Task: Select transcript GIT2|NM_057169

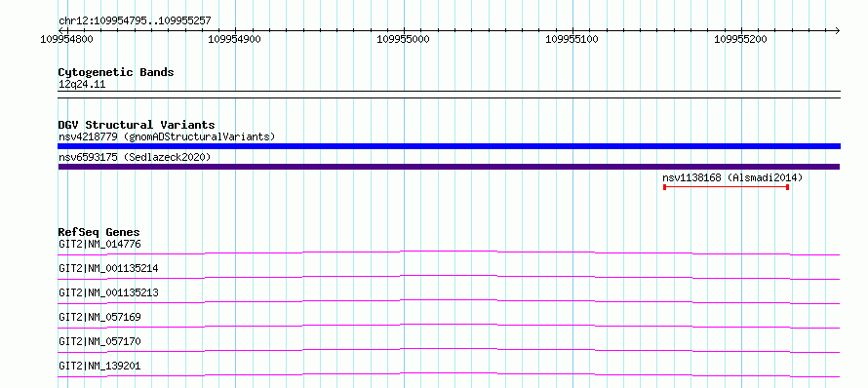Action: (99, 317)
